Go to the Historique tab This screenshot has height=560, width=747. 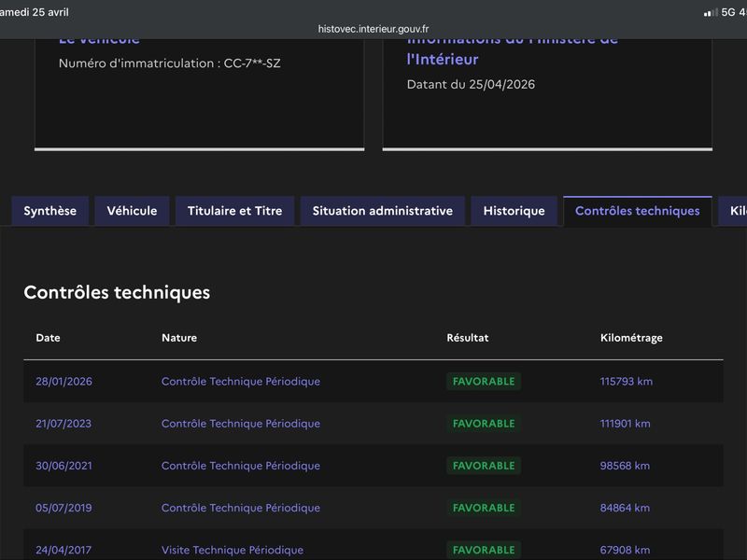pos(514,211)
